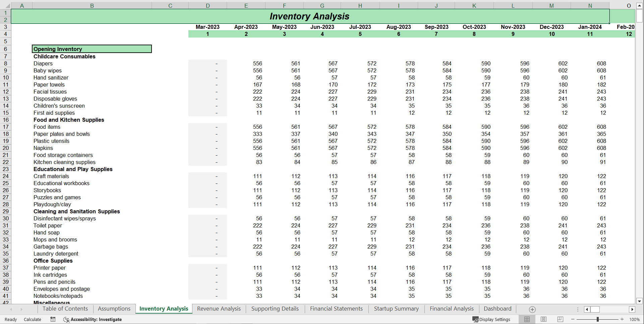Click the horizontal scrollbar thumb
Image resolution: width=644 pixels, height=324 pixels.
(x=595, y=309)
